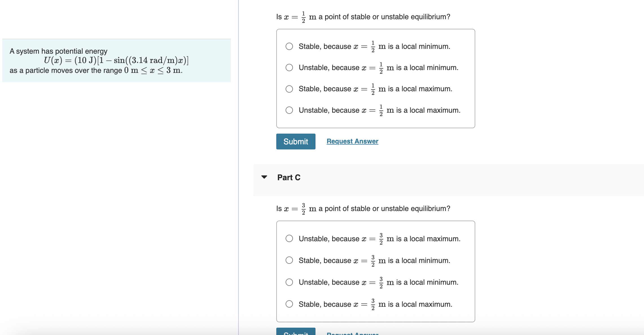This screenshot has height=335, width=644.
Task: Submit the answer for the x = 1/2 m question
Action: point(295,142)
